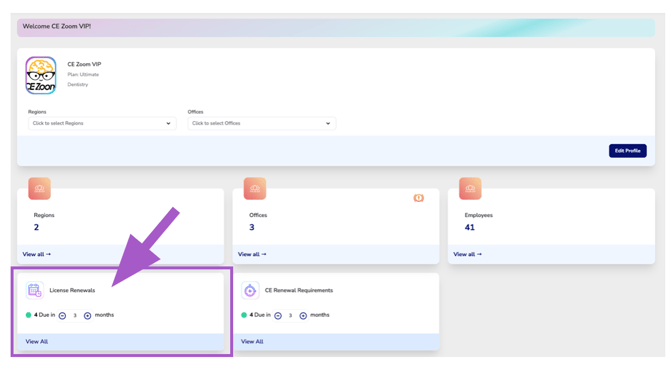Increase months in CE Renewal Requirements

(303, 316)
